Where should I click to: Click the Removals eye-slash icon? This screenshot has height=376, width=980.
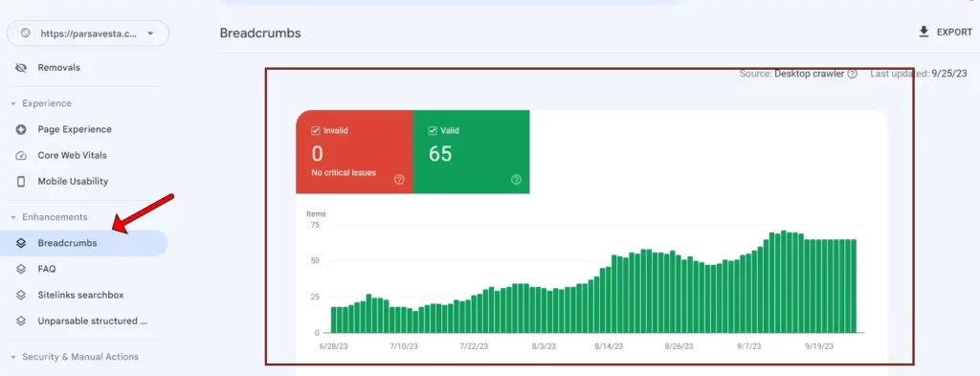[x=21, y=68]
